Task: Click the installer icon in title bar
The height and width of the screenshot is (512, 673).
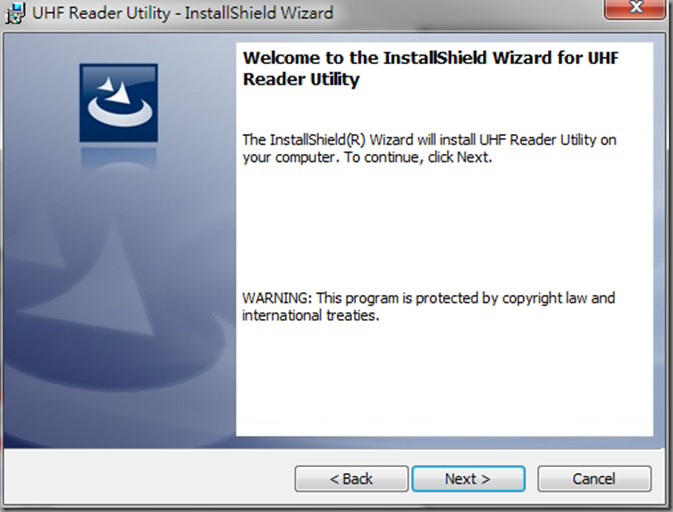Action: click(x=15, y=14)
